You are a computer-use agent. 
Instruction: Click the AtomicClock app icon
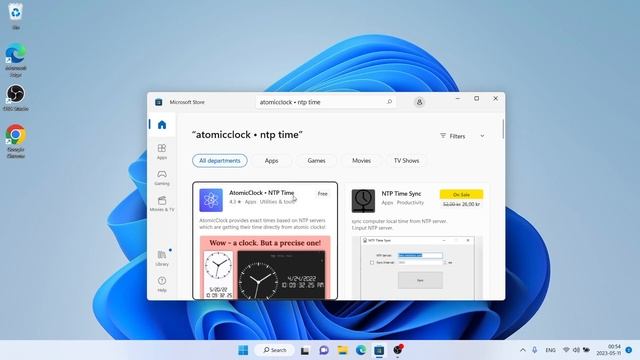pos(211,200)
